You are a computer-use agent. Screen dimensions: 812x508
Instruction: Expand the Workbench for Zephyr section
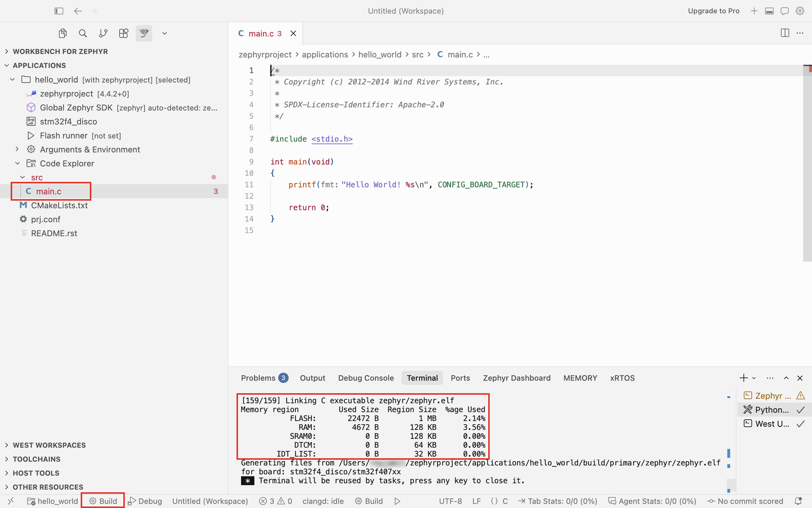(60, 51)
